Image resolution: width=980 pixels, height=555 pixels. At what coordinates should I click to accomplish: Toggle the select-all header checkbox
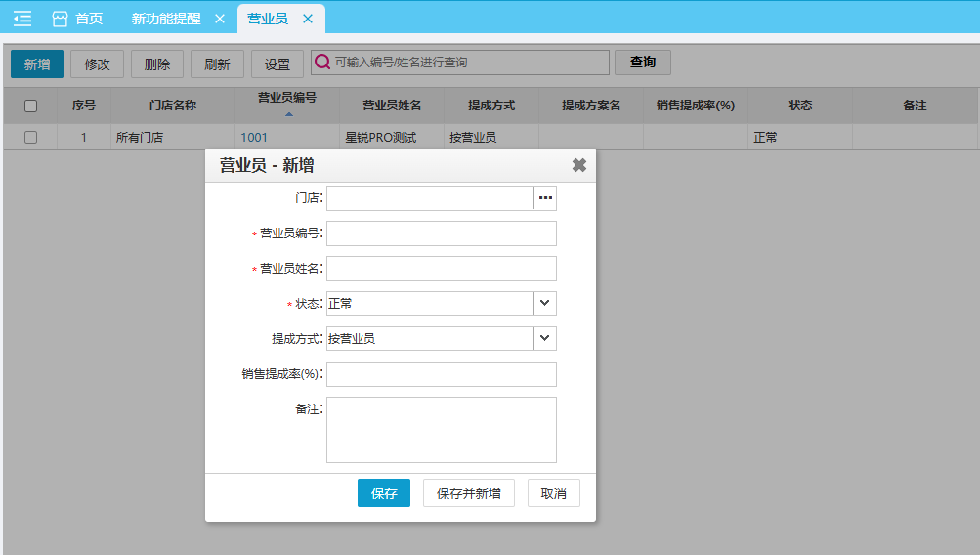[x=30, y=106]
